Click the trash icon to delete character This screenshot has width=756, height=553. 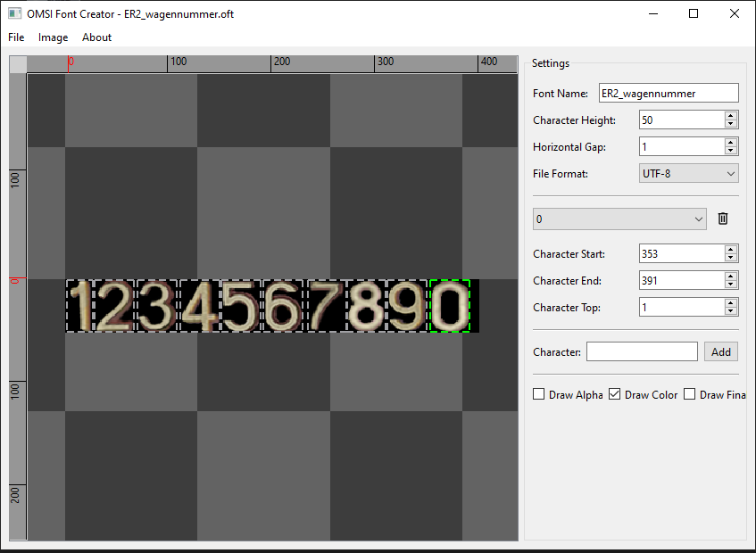(723, 219)
